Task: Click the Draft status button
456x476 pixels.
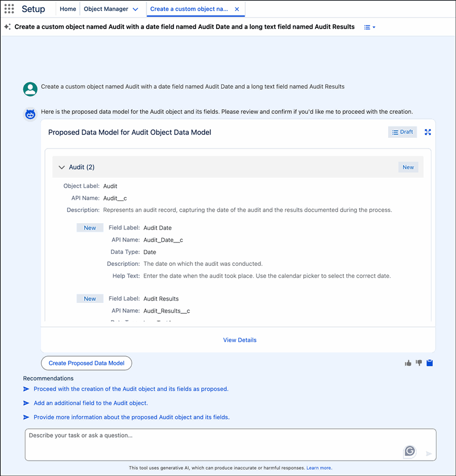Action: 402,132
